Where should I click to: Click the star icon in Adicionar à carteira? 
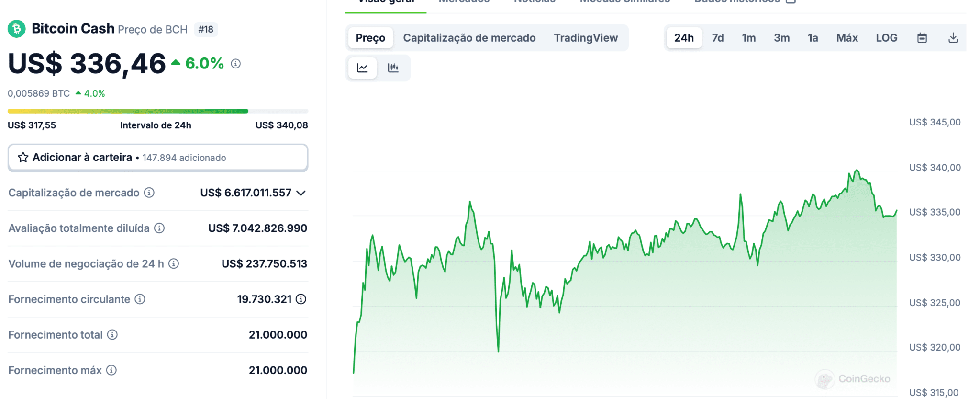(23, 157)
